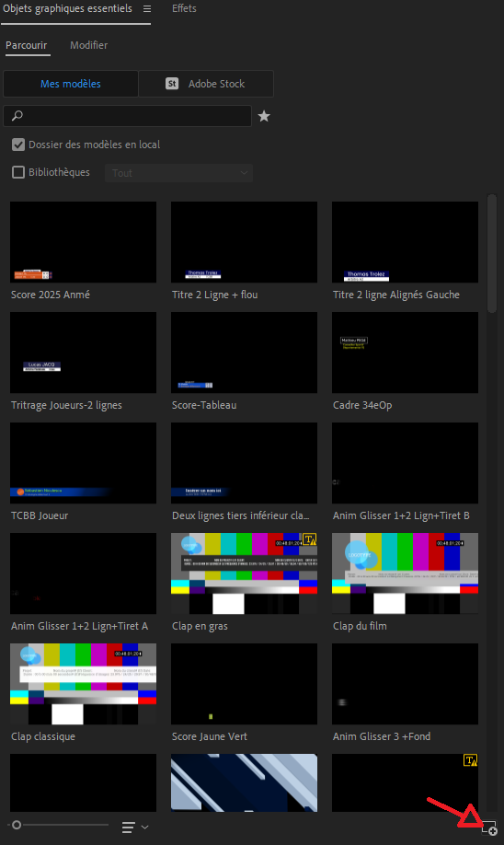This screenshot has height=845, width=504.
Task: Switch to the Effets panel tab
Action: [184, 8]
